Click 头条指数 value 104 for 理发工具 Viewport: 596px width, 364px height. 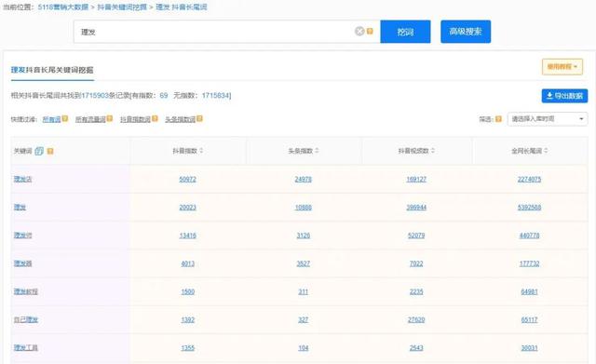click(x=304, y=347)
